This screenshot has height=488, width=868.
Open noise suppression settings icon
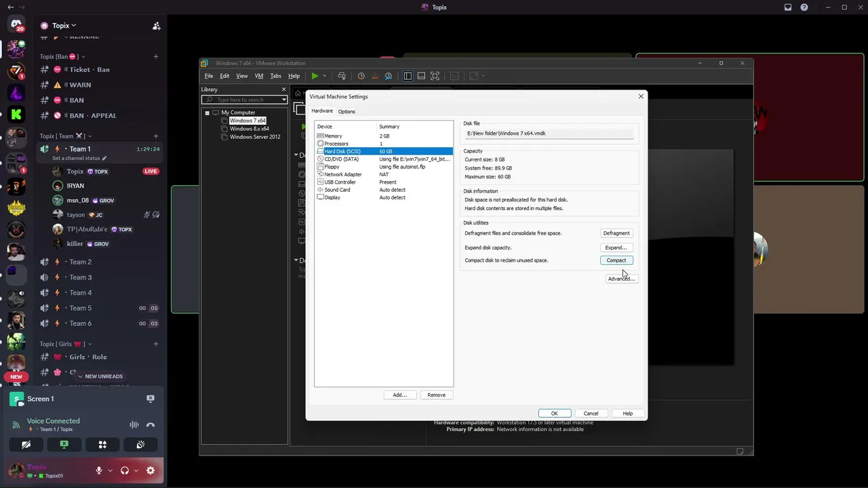click(x=134, y=425)
